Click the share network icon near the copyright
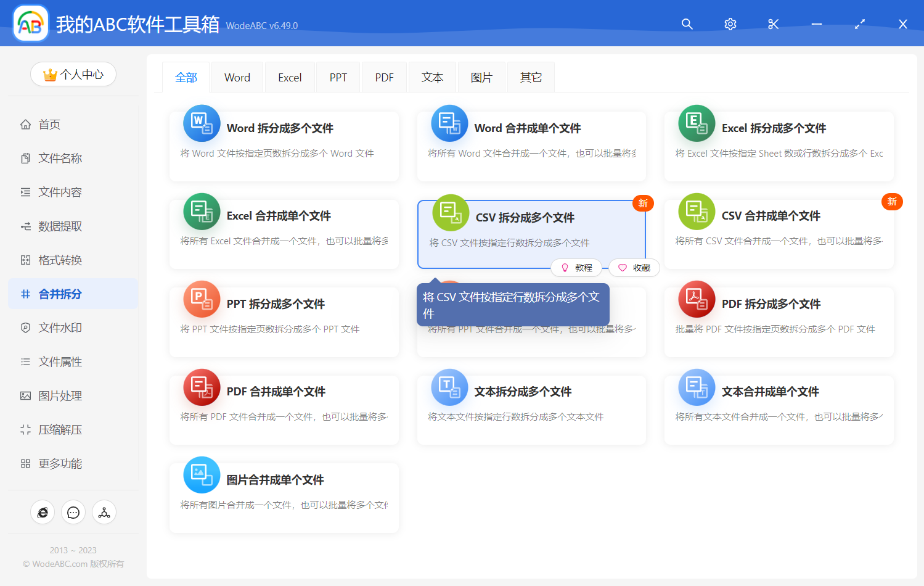 click(104, 512)
